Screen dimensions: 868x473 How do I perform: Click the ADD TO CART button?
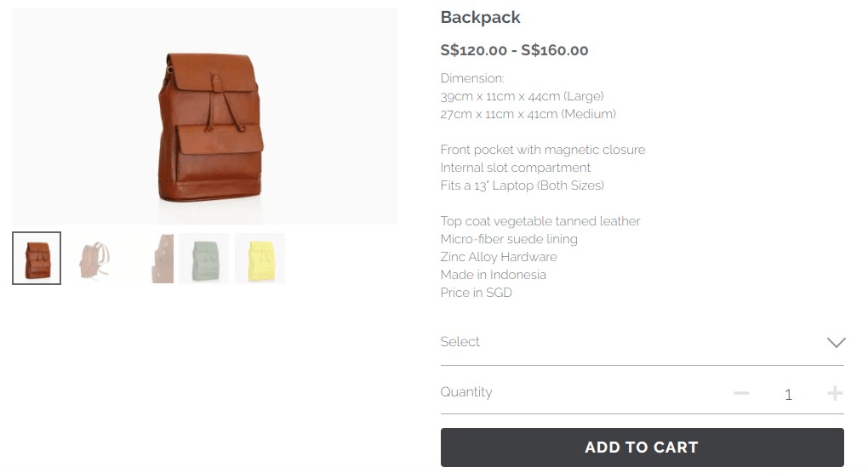[642, 447]
